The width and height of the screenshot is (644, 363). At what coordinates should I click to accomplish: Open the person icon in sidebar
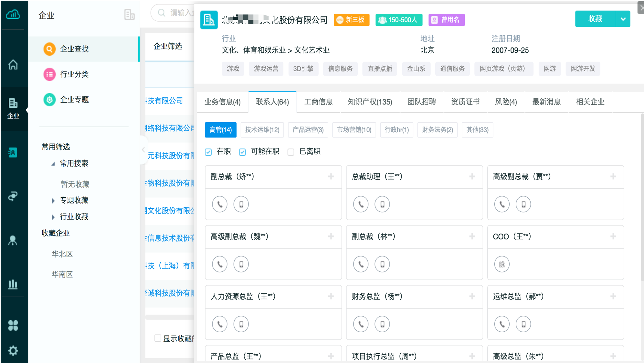(x=13, y=240)
